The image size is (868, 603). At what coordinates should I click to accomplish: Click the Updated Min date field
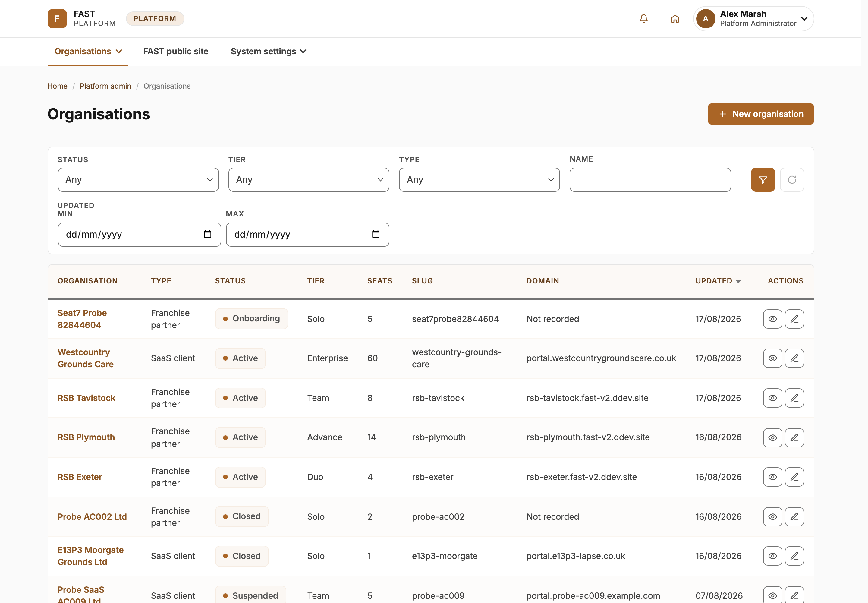coord(139,235)
